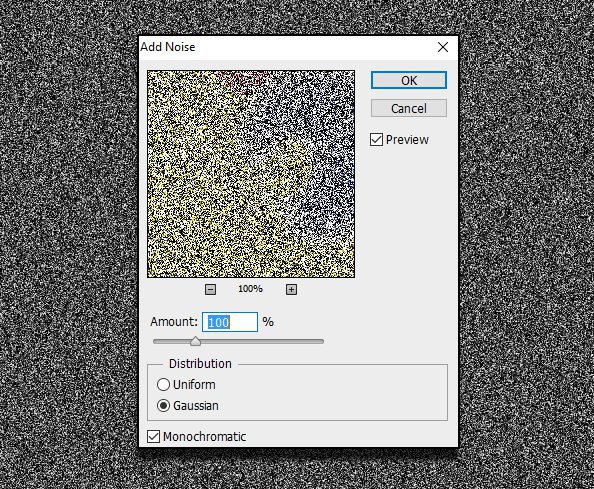Click the noise preview thumbnail image

click(x=251, y=174)
